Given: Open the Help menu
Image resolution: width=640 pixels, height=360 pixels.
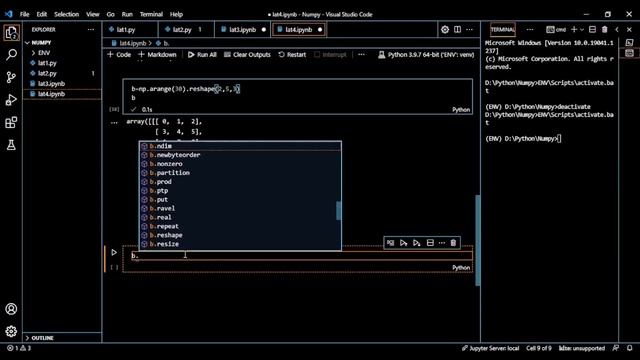Looking at the screenshot, I should [176, 14].
